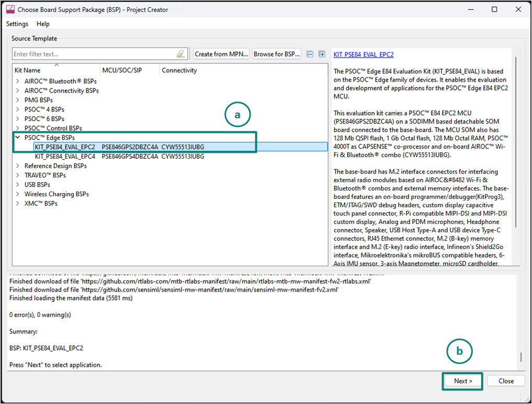Open the KIT_PSE84_EVAL_EPC2 hyperlink
This screenshot has width=532, height=404.
tap(363, 54)
